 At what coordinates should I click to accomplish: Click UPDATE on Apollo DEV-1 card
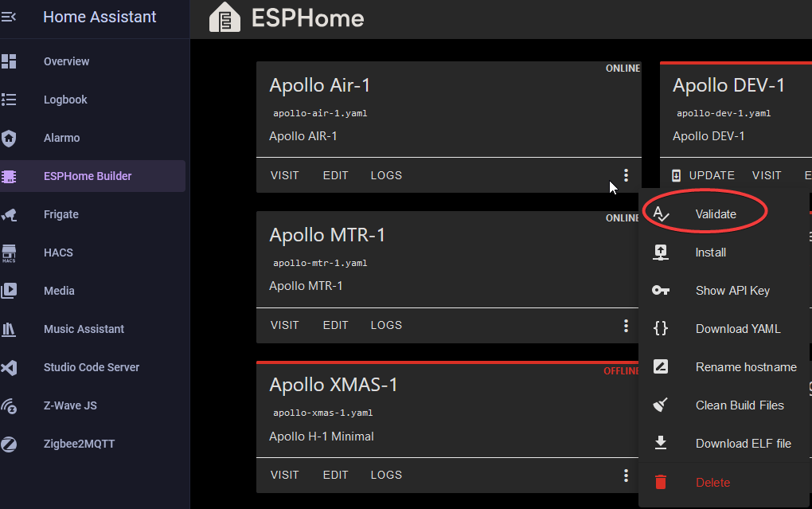pos(704,175)
